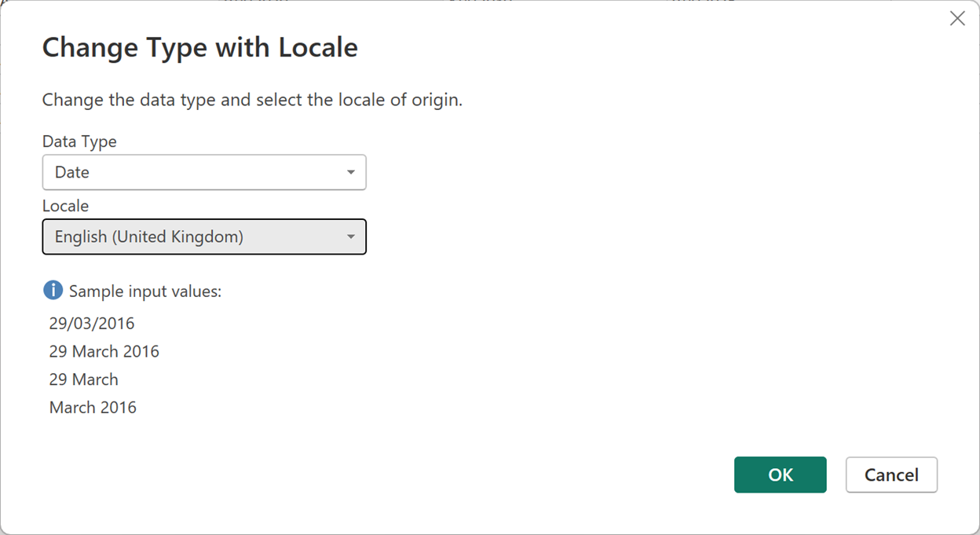This screenshot has height=535, width=980.
Task: Click the Data Type field label
Action: point(79,141)
